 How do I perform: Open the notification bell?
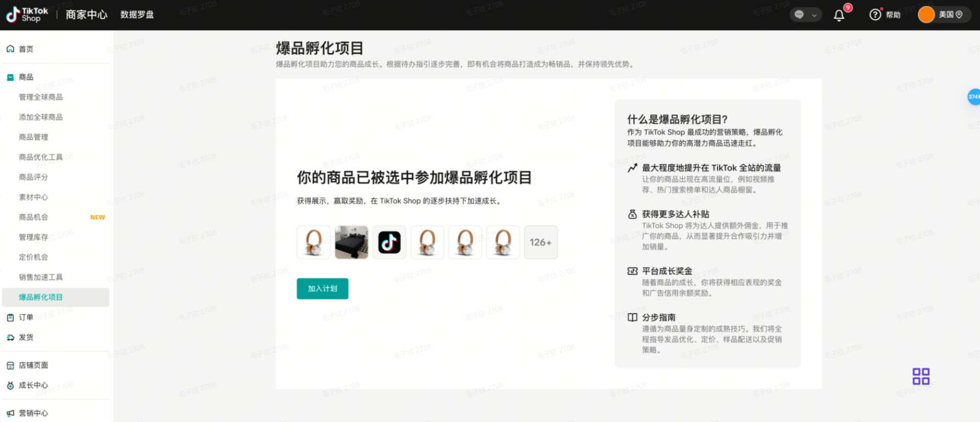(x=839, y=15)
